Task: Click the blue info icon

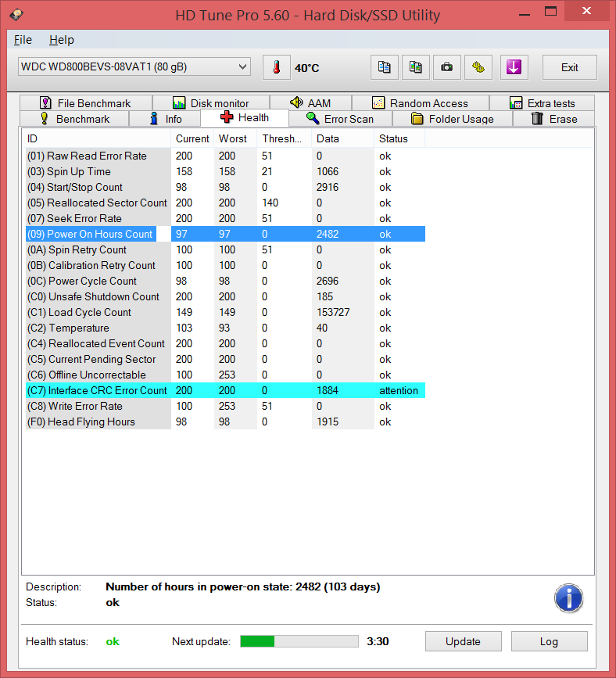Action: tap(568, 598)
